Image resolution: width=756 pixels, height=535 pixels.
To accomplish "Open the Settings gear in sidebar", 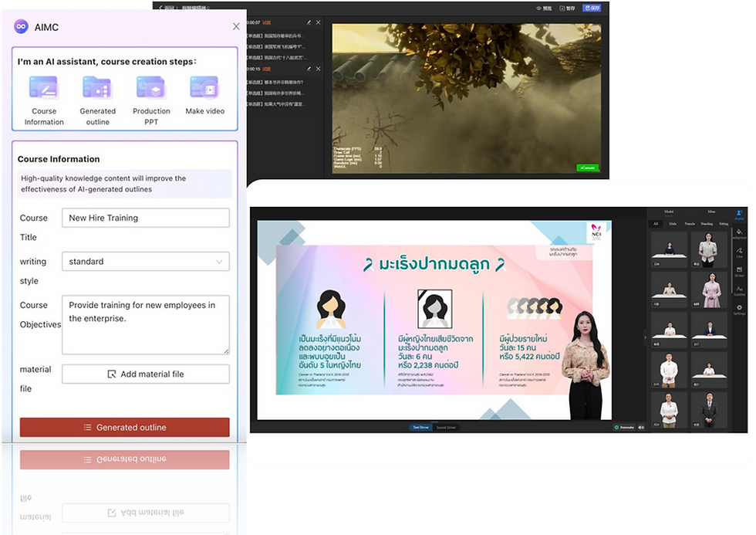I will coord(739,310).
